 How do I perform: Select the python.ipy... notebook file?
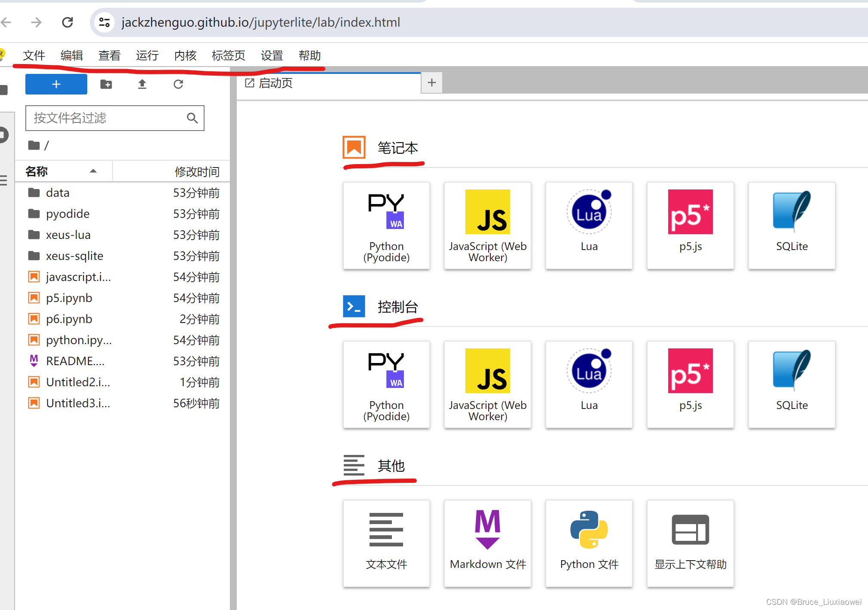point(122,340)
